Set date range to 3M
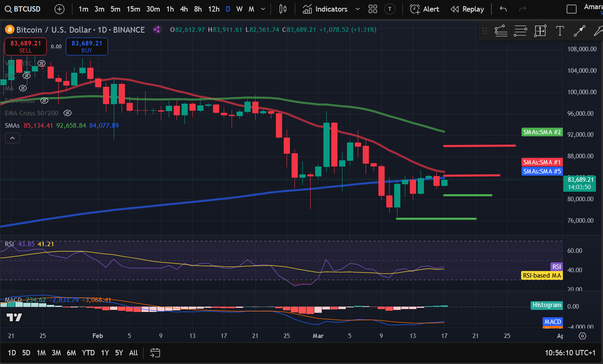The height and width of the screenshot is (364, 603). [56, 353]
